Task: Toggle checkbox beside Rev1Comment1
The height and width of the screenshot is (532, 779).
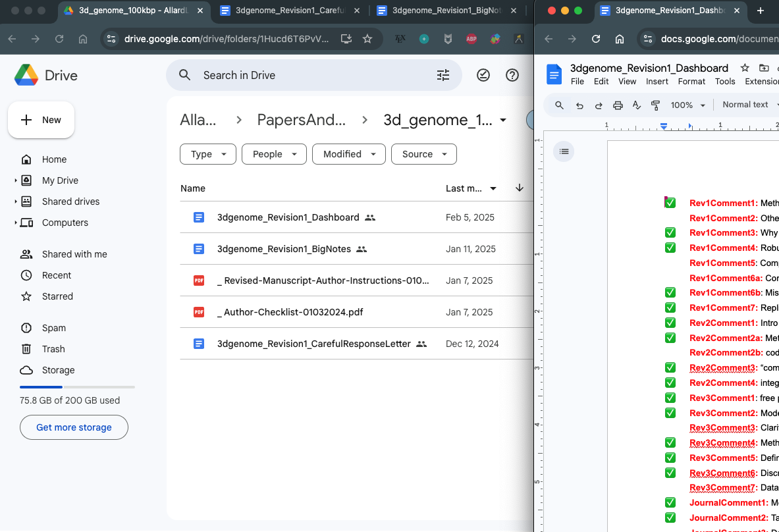Action: tap(670, 203)
